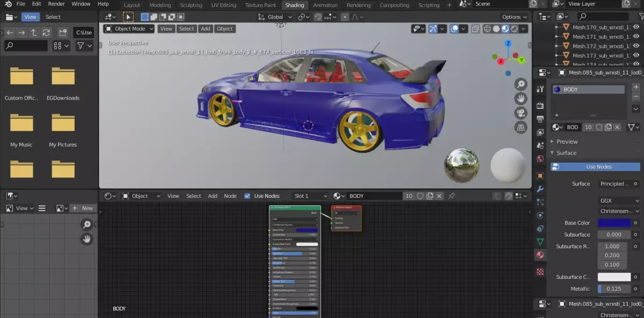Toggle X-ray display in viewport header
The width and height of the screenshot is (644, 318).
point(475,29)
